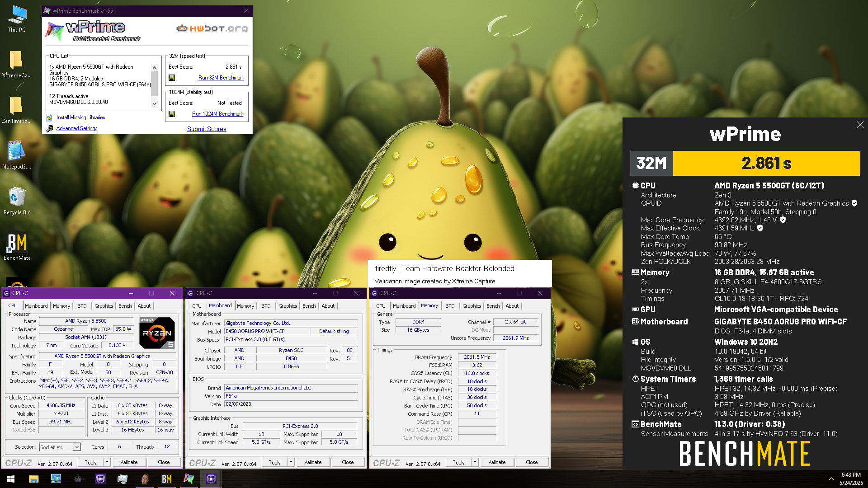Open the Socket #1 selection dropdown
Image resolution: width=868 pixels, height=488 pixels.
(77, 447)
